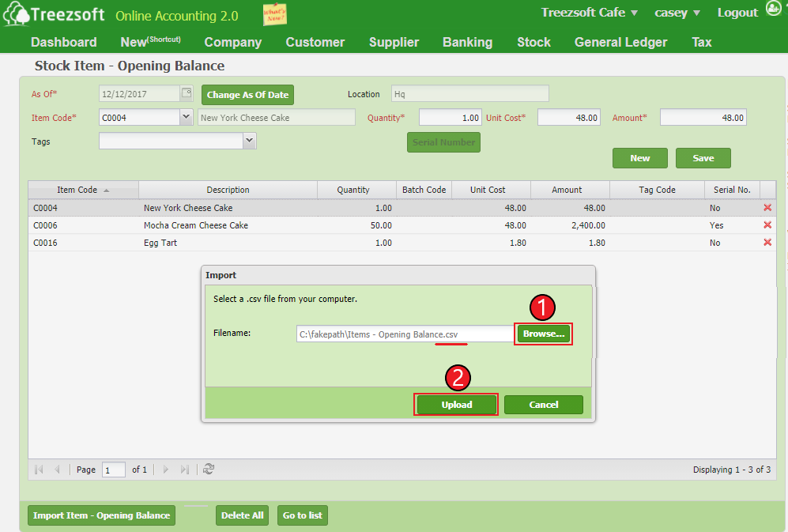Switch to the Banking menu
The height and width of the screenshot is (532, 788).
coord(467,42)
